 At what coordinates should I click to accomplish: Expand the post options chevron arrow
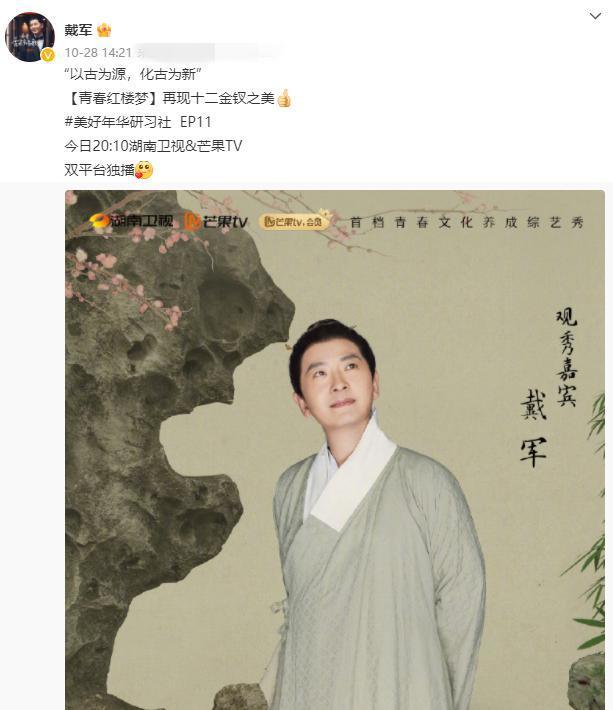[595, 16]
